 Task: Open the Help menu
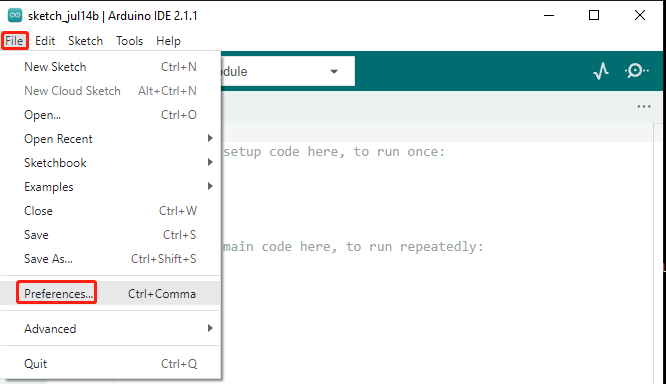point(168,41)
